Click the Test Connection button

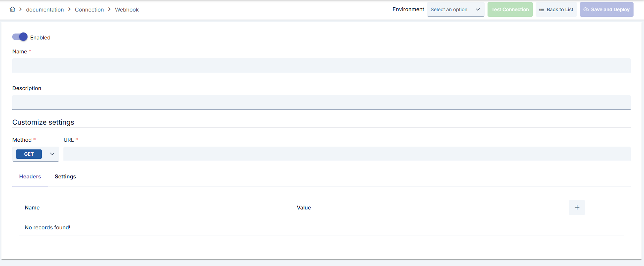[x=510, y=9]
